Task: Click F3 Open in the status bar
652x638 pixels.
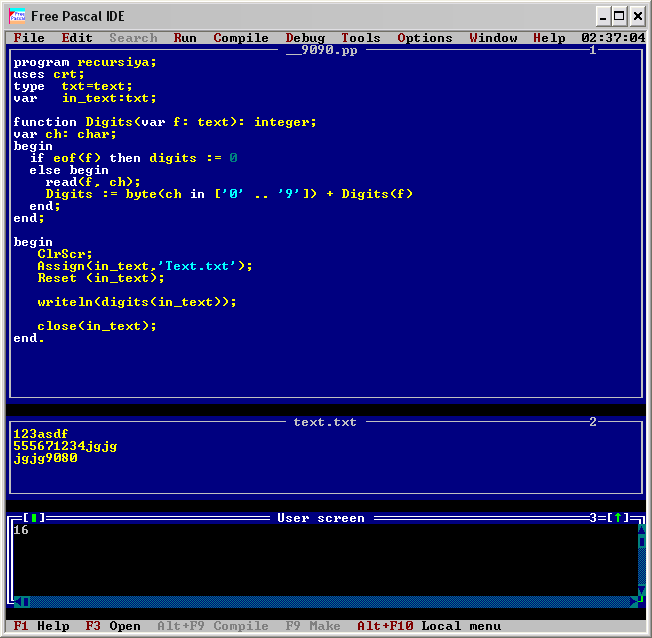Action: [x=113, y=626]
